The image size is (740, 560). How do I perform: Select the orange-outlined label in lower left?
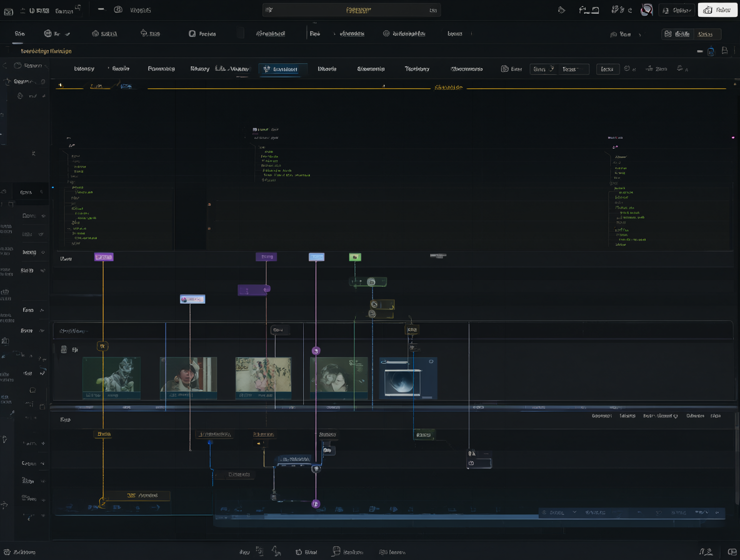[136, 496]
